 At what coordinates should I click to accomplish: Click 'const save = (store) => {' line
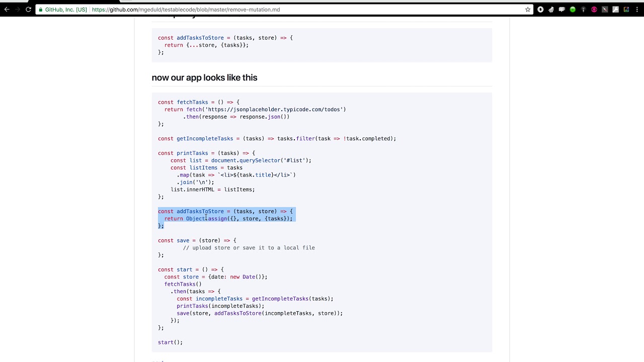point(197,240)
